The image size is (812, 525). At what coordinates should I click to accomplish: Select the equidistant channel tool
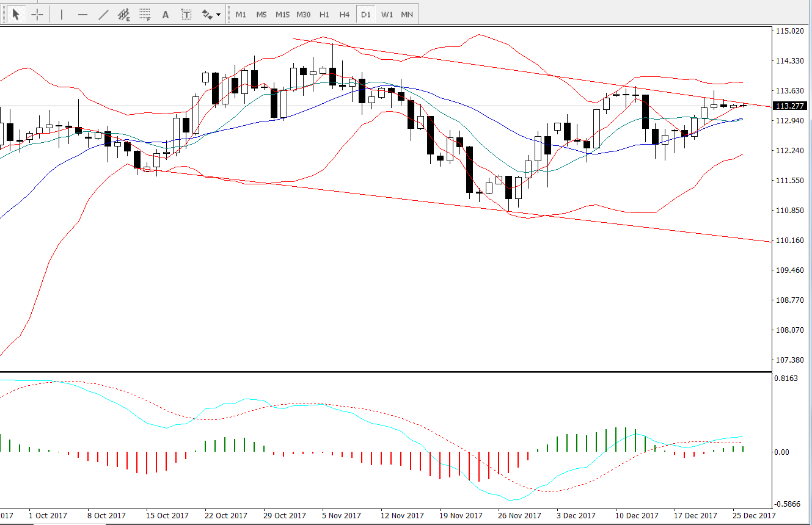pyautogui.click(x=124, y=14)
